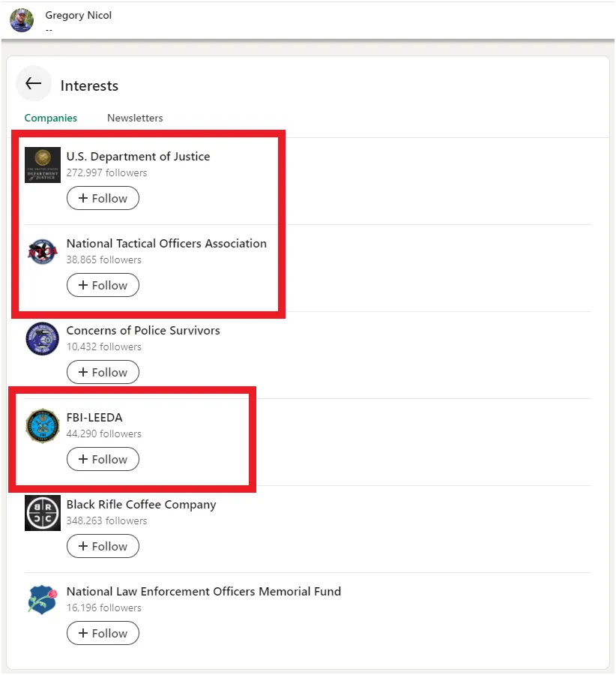
Task: Click the Black Rifle Coffee Company logo
Action: 42,513
